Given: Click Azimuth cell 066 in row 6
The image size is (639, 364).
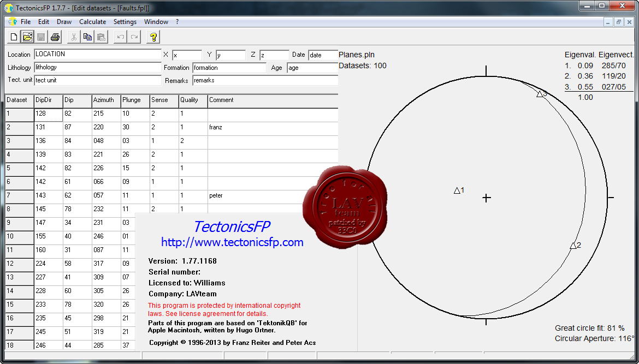Looking at the screenshot, I should pos(106,182).
